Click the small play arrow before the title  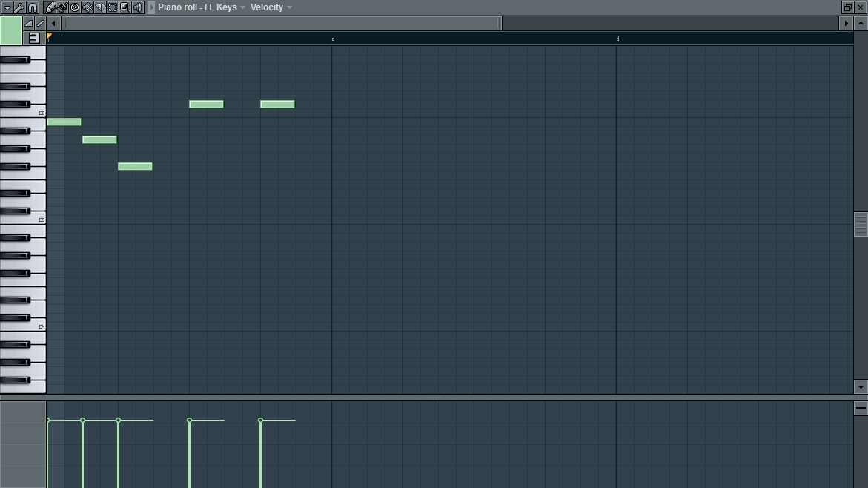[152, 7]
